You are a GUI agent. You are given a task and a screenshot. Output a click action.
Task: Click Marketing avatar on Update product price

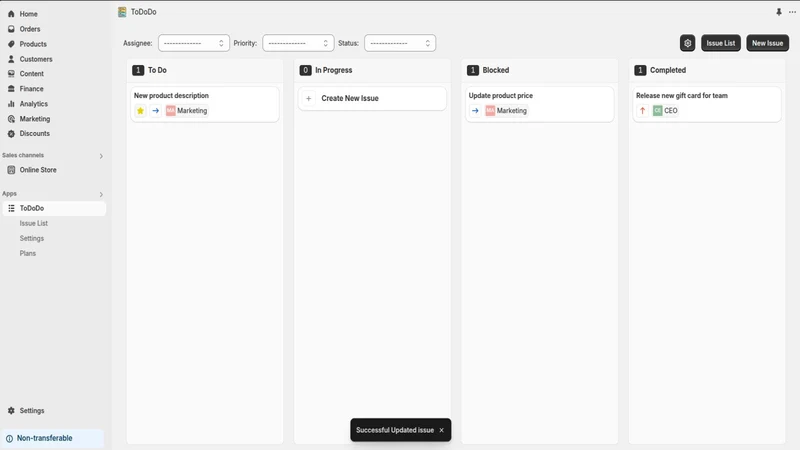pos(490,111)
